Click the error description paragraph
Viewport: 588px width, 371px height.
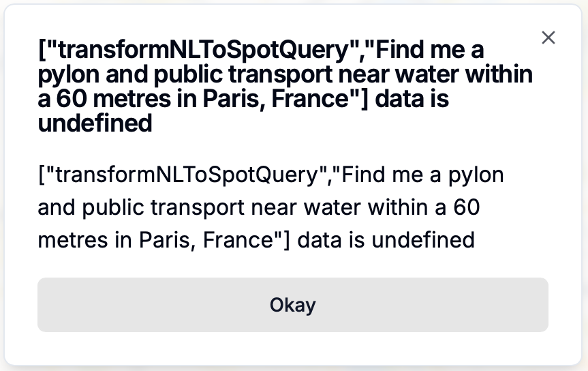(271, 207)
